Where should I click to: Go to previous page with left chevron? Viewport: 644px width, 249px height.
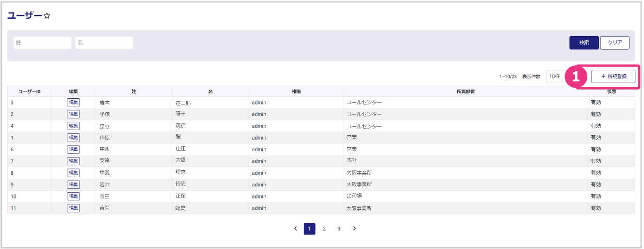tap(296, 229)
